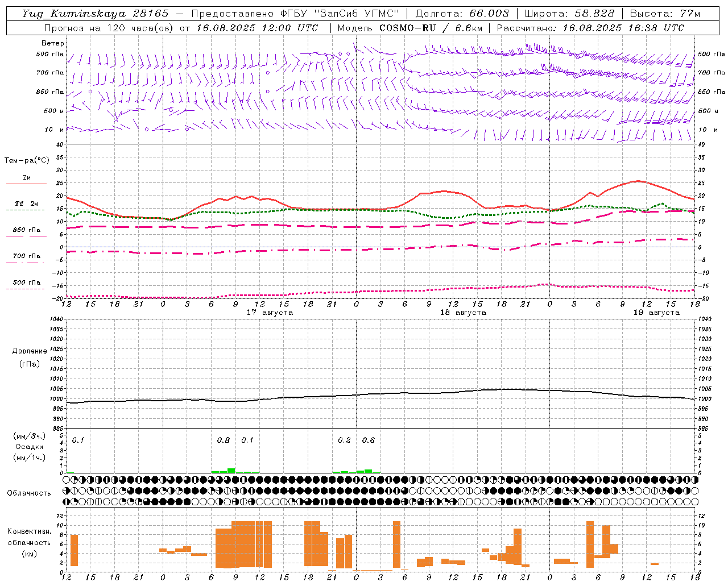Click the 'Высота: 77м' elevation value
Image resolution: width=728 pixels, height=582 pixels.
point(665,14)
